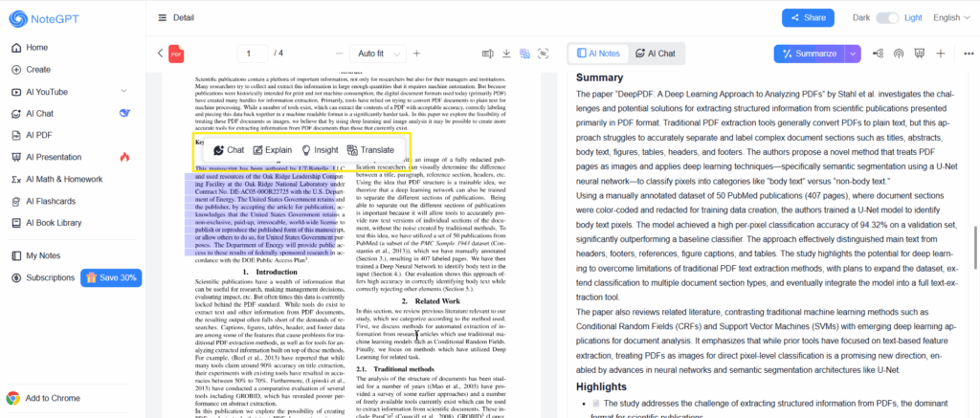Click the '2. Related Work' heading in the PDF
This screenshot has height=418, width=980.
(432, 301)
